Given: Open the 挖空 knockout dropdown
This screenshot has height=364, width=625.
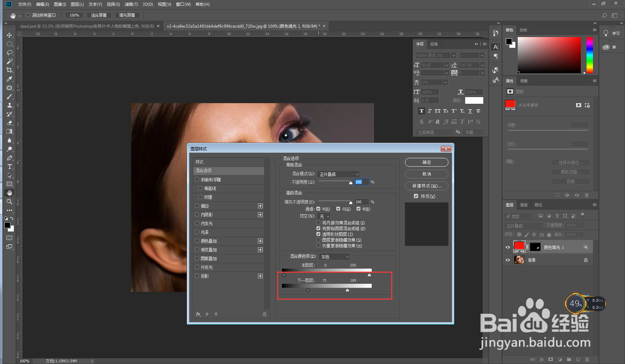Looking at the screenshot, I should (x=323, y=216).
